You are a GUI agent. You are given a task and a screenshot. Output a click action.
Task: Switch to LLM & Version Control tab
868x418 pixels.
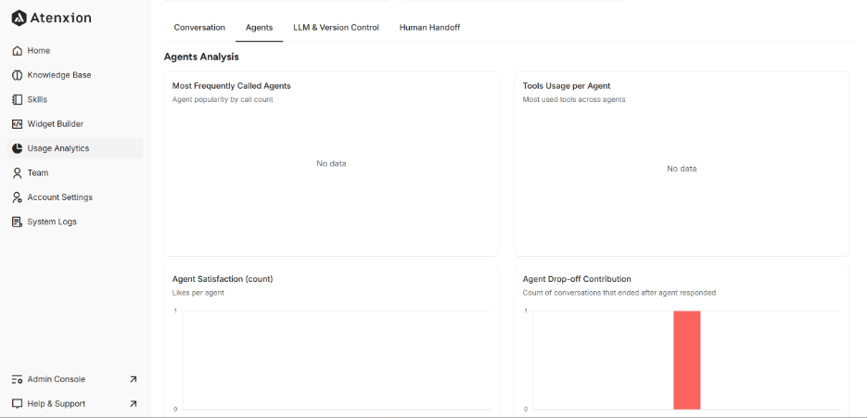[336, 28]
